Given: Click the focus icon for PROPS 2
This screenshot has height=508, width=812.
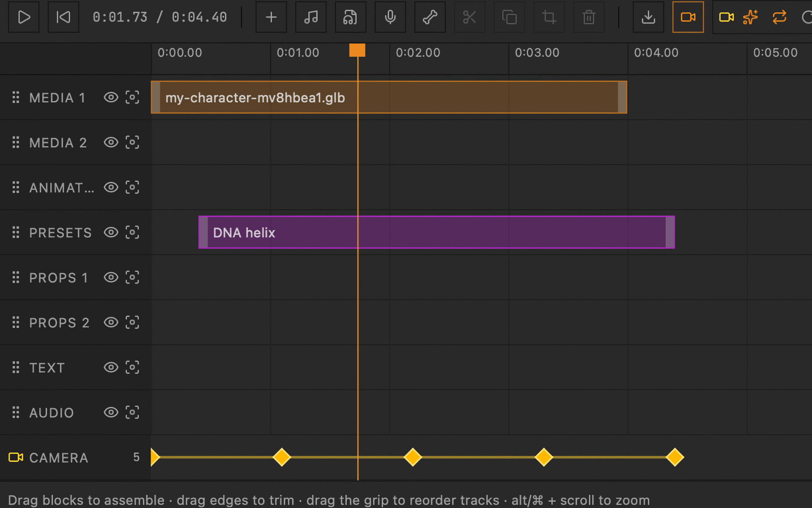Looking at the screenshot, I should pyautogui.click(x=132, y=322).
